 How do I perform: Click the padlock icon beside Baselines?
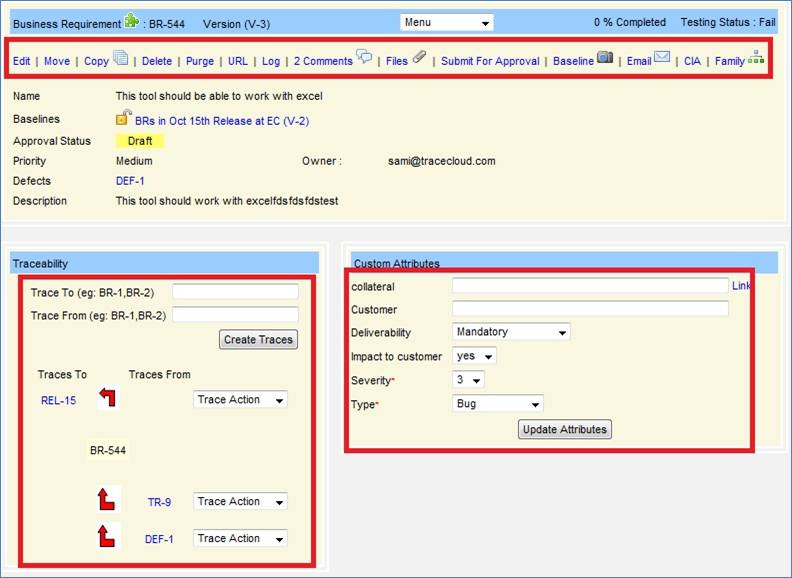coord(123,118)
